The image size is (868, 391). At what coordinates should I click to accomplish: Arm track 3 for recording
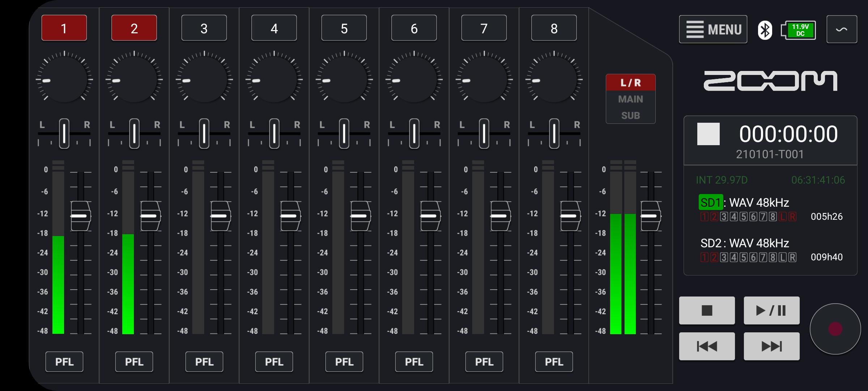pos(204,28)
